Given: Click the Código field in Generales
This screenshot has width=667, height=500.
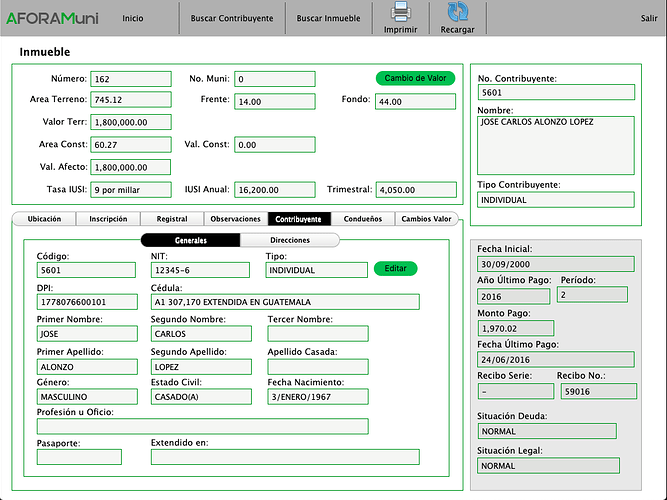Looking at the screenshot, I should 86,270.
